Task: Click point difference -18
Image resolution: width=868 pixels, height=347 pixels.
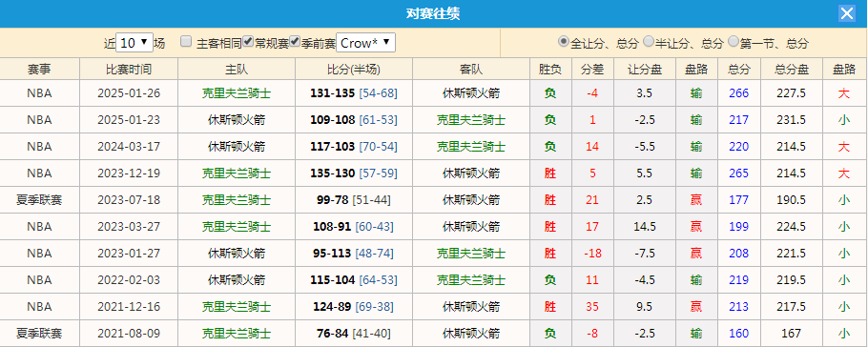Action: pyautogui.click(x=592, y=253)
